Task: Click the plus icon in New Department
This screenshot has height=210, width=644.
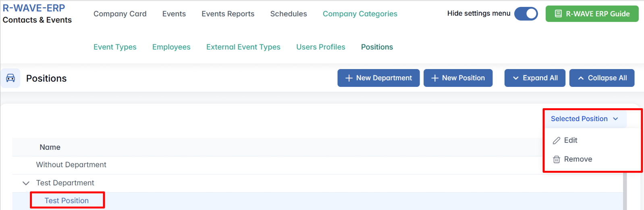Action: 349,78
